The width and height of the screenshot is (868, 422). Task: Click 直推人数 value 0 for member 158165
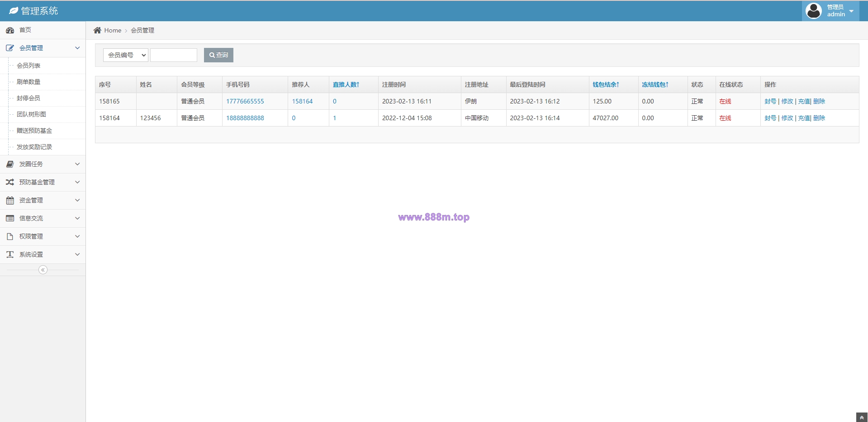pos(335,101)
